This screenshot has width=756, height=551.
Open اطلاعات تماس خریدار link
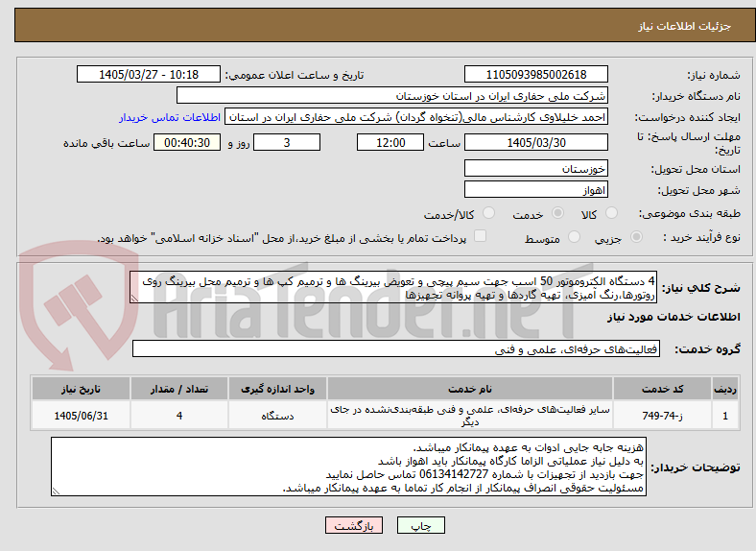pyautogui.click(x=170, y=117)
